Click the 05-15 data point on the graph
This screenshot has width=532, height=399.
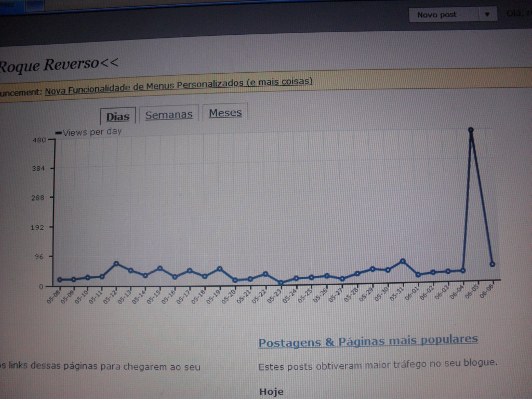point(160,268)
